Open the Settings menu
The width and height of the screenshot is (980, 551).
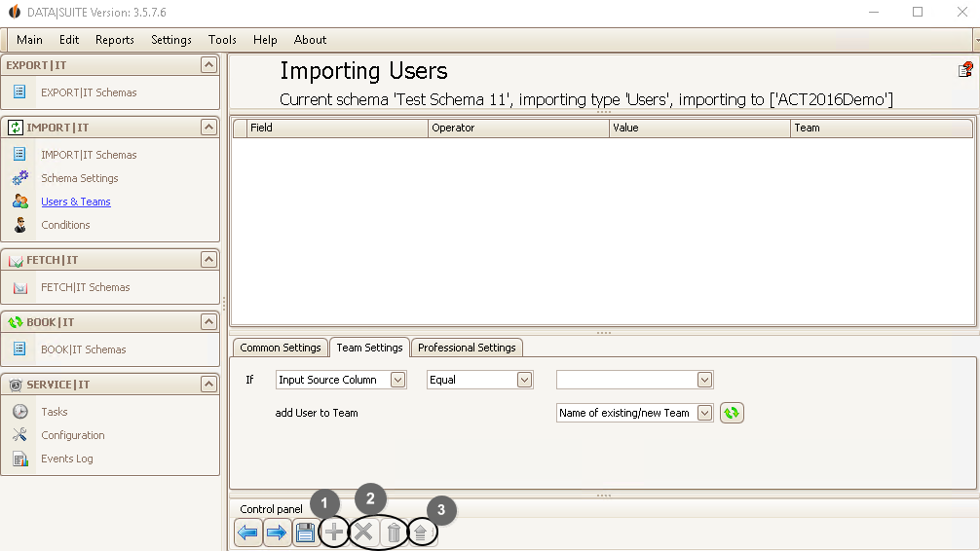click(171, 39)
